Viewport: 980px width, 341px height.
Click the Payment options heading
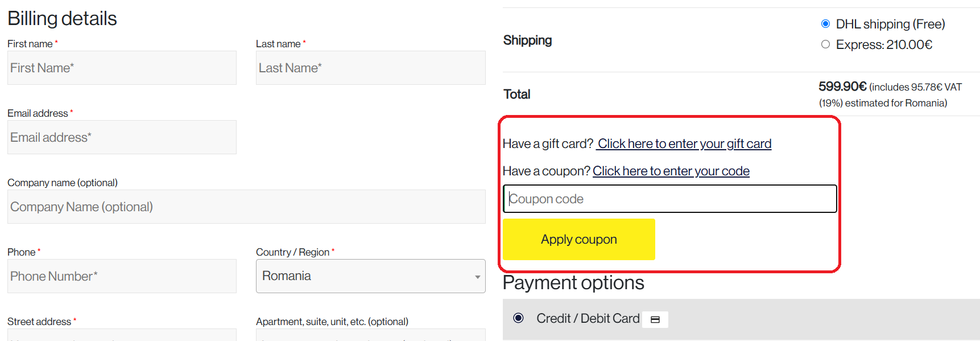(573, 283)
